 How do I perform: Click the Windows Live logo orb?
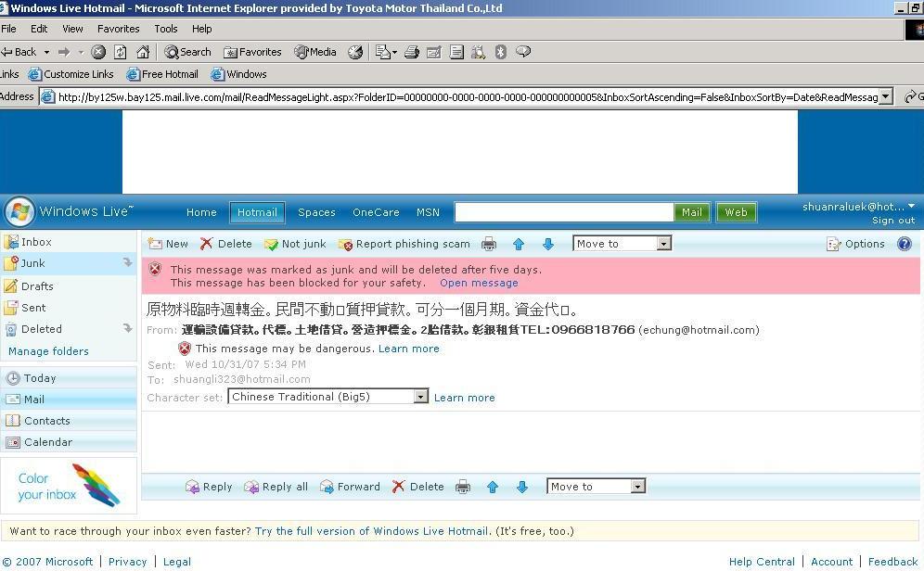coord(19,211)
